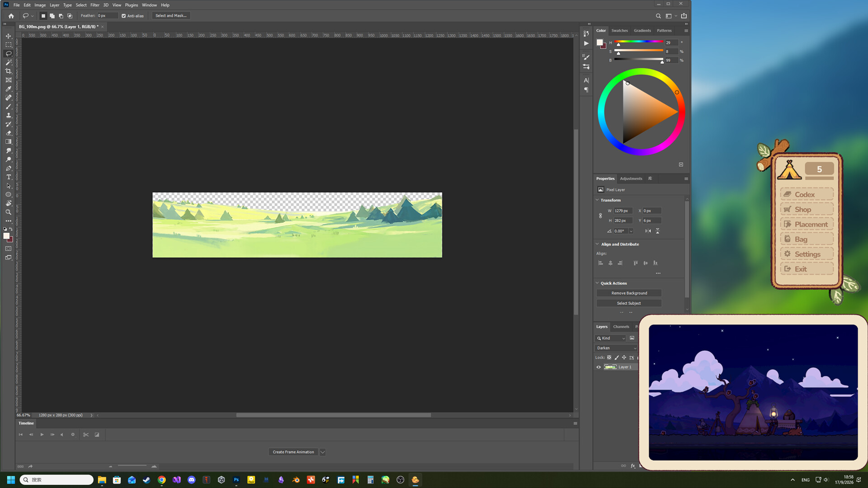Enable lock transparent pixels

(x=609, y=357)
